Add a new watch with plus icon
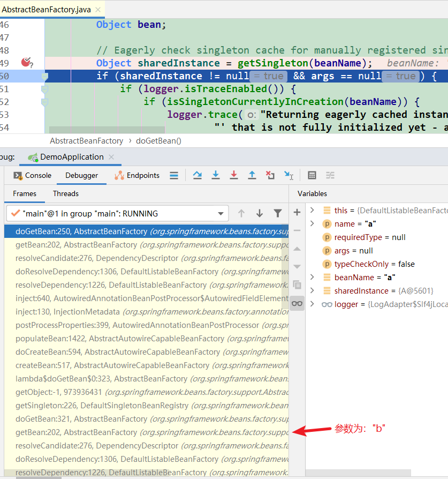This screenshot has width=448, height=479. [x=297, y=212]
